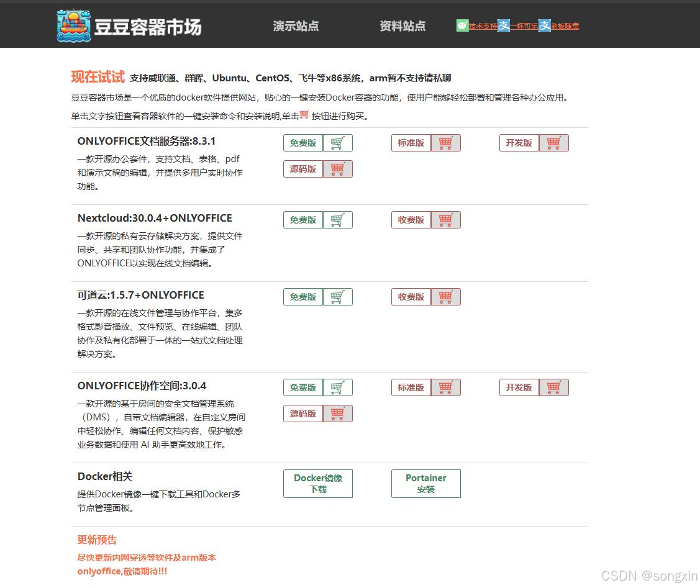This screenshot has width=700, height=588.
Task: Click the 豆豆容器市场 site title text
Action: tap(148, 27)
